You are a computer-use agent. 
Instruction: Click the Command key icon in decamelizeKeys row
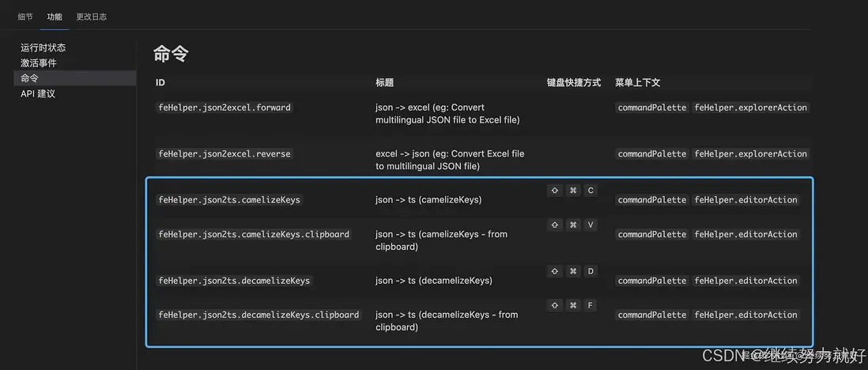[x=572, y=271]
